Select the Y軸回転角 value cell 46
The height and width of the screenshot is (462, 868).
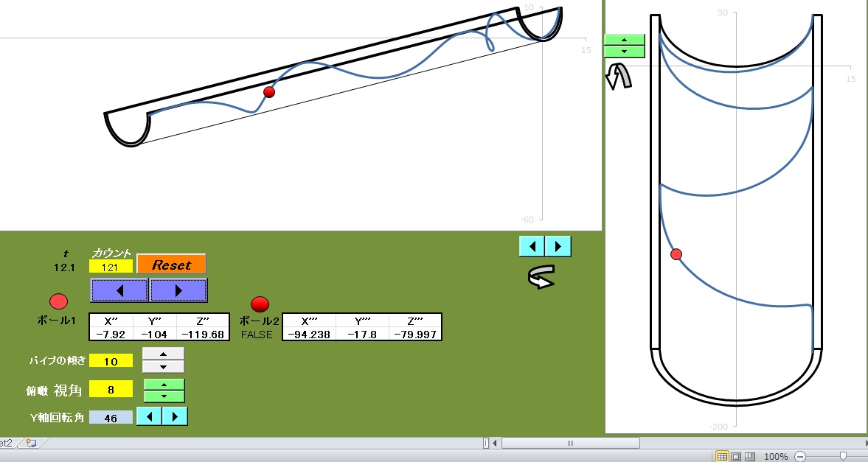(x=111, y=418)
